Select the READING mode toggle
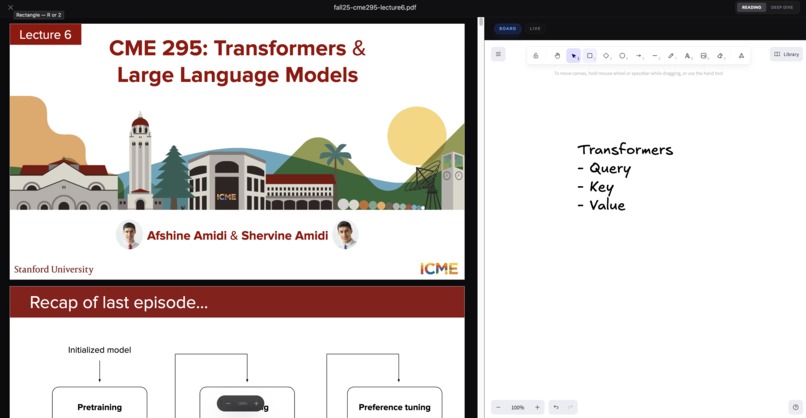The image size is (806, 418). tap(751, 7)
